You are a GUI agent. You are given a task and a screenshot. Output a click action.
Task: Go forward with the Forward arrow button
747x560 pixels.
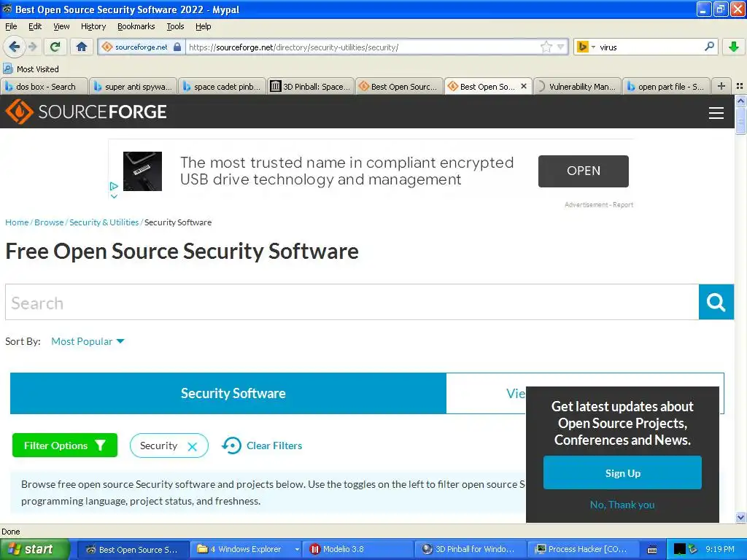pyautogui.click(x=32, y=47)
